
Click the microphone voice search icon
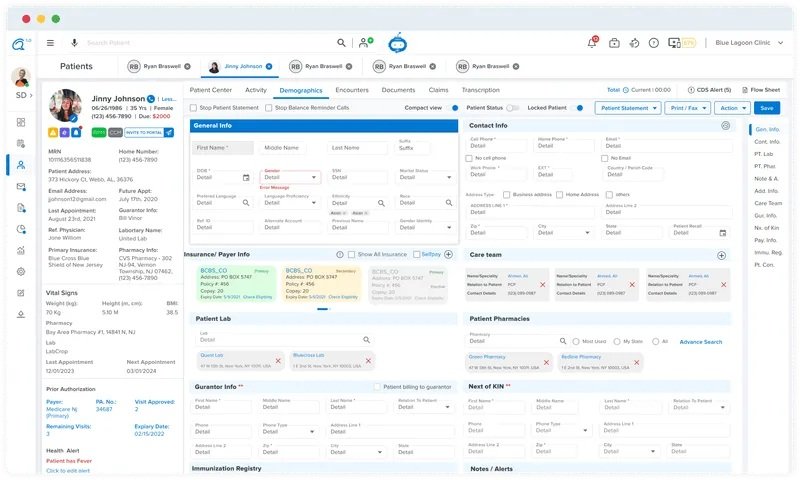tap(74, 43)
